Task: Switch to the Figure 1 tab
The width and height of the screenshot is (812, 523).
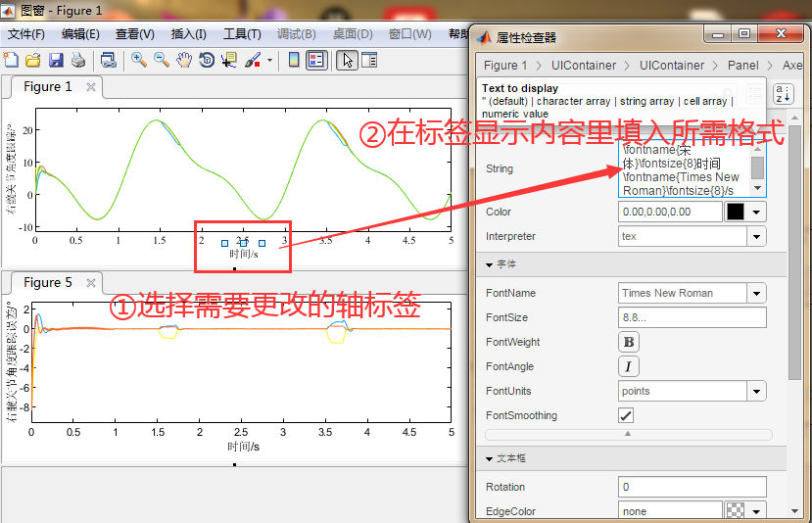Action: point(48,87)
